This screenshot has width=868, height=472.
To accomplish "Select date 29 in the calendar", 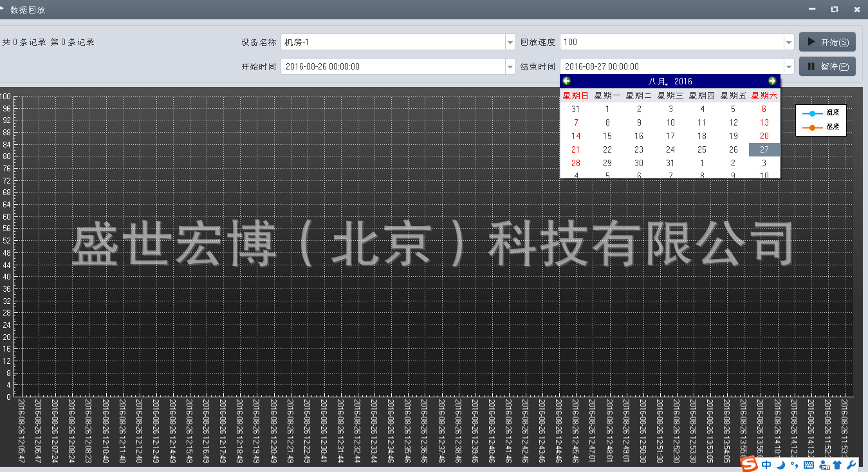I will click(x=607, y=163).
